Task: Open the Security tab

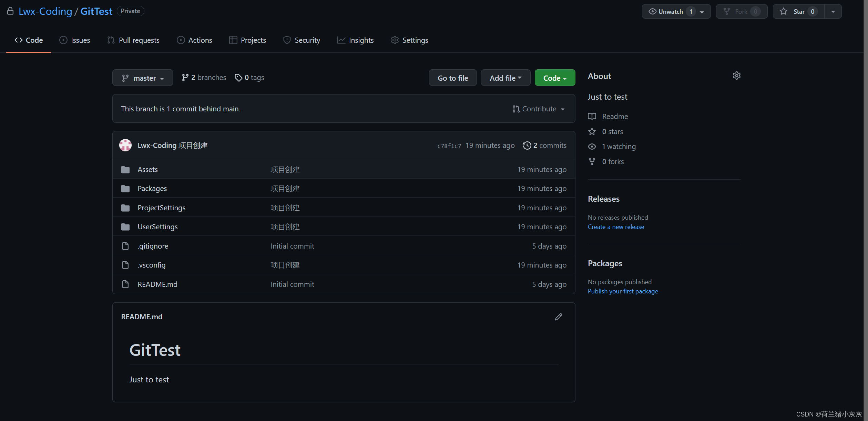Action: [x=302, y=40]
